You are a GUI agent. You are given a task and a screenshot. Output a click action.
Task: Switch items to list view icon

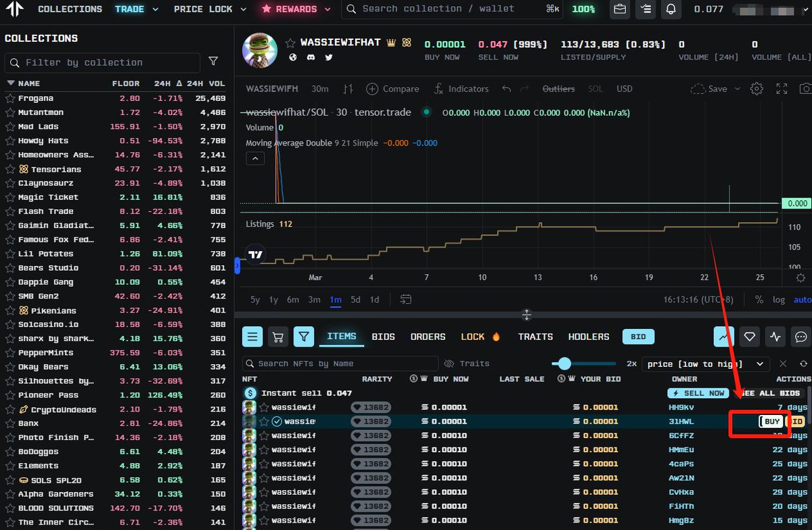252,336
